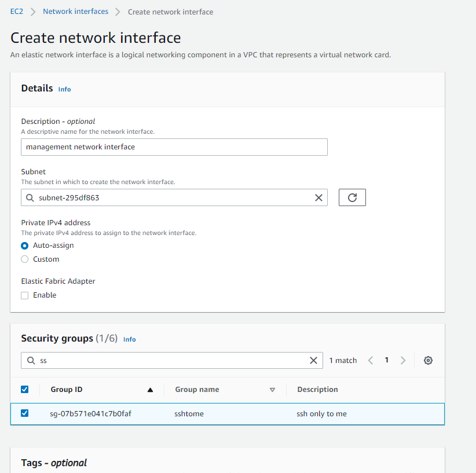This screenshot has height=473, width=476.
Task: Edit the network interface description field
Action: click(x=174, y=147)
